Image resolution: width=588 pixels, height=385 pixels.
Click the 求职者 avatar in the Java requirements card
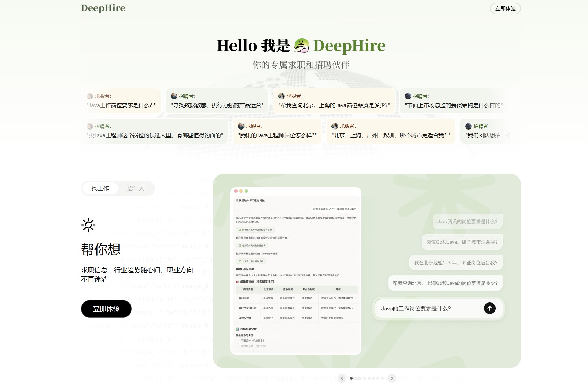point(89,96)
